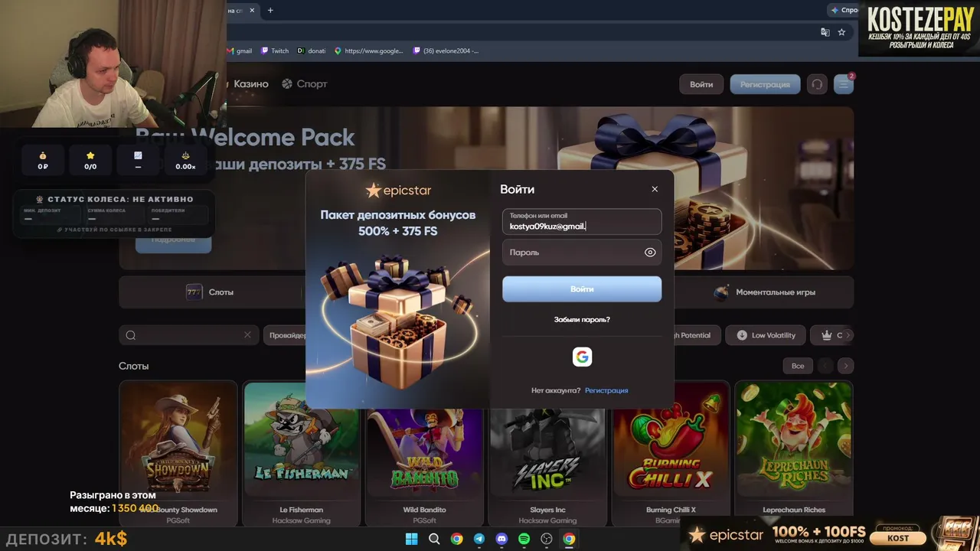
Task: Select the Слоты category tab
Action: click(x=211, y=292)
